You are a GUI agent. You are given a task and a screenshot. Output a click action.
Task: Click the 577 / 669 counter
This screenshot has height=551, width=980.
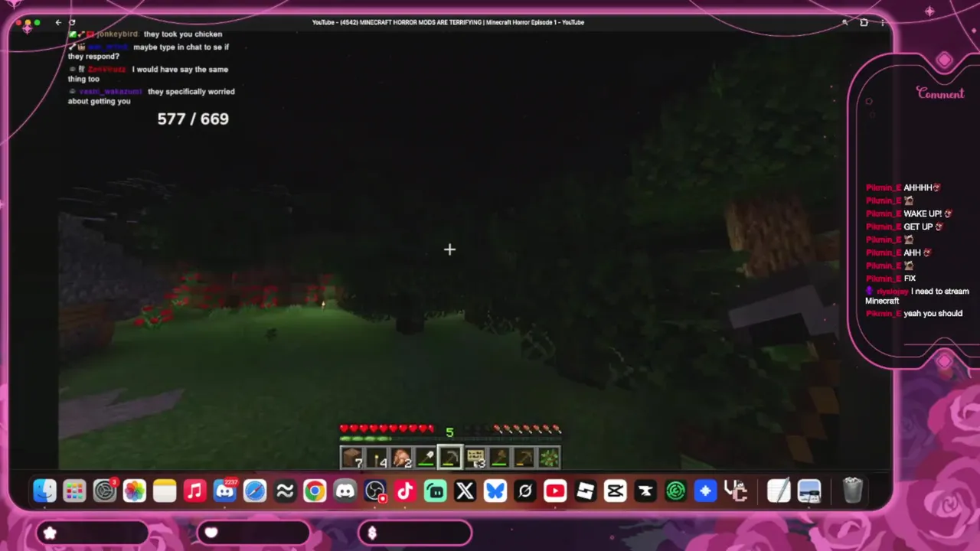click(x=193, y=119)
